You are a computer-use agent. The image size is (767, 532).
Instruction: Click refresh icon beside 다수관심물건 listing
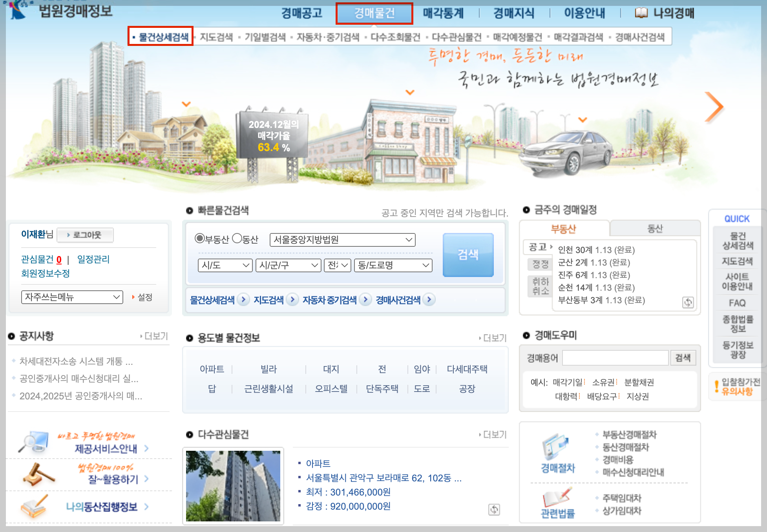coord(494,509)
